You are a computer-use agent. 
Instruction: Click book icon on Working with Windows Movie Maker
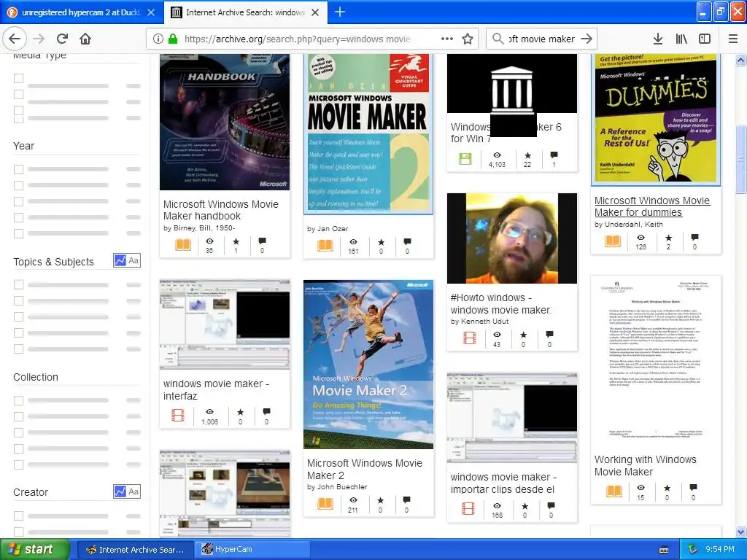(614, 491)
